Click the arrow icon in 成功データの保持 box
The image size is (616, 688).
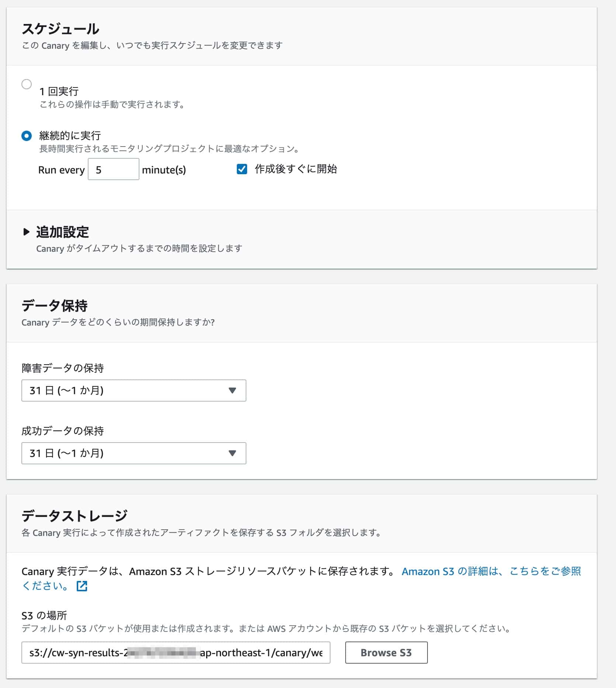[x=232, y=453]
